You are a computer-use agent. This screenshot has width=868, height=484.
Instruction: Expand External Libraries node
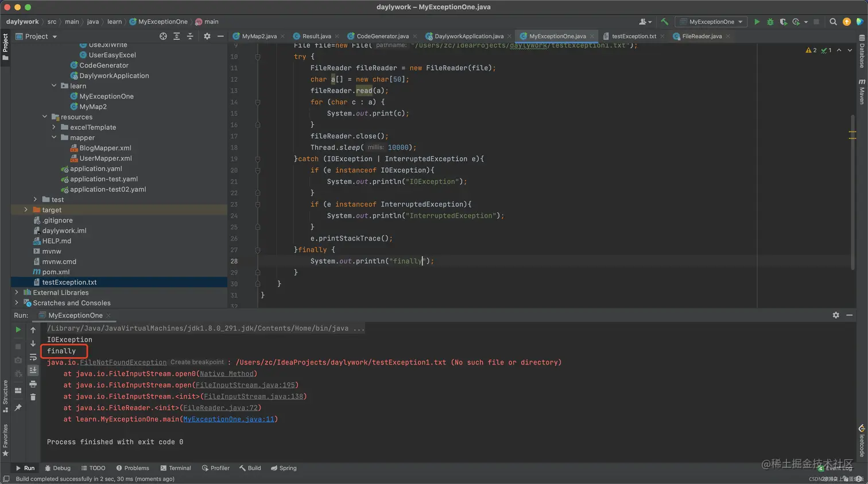[x=17, y=292]
